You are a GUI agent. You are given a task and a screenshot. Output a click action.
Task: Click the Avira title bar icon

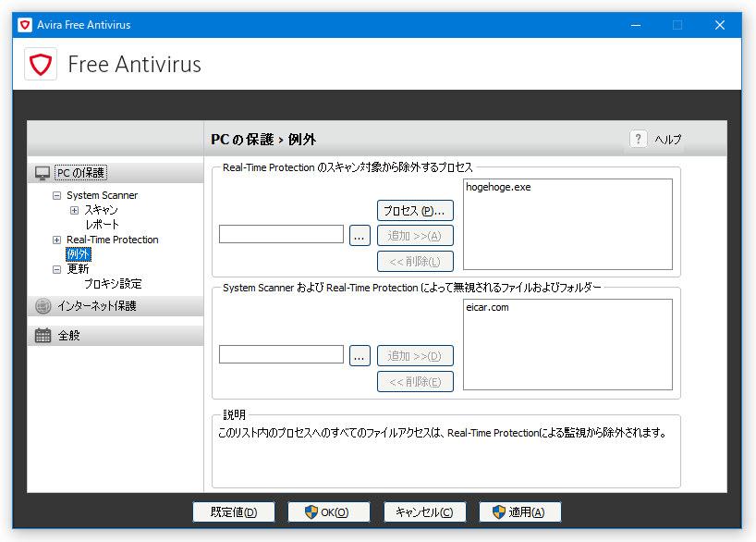[25, 25]
